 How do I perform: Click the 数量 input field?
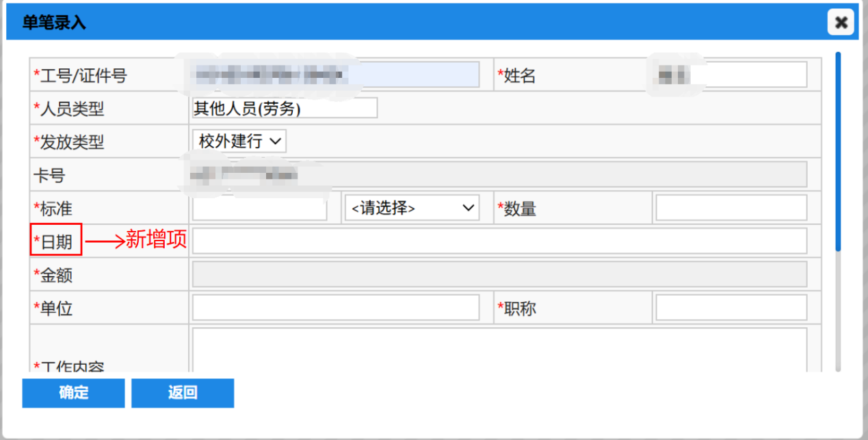(x=731, y=208)
